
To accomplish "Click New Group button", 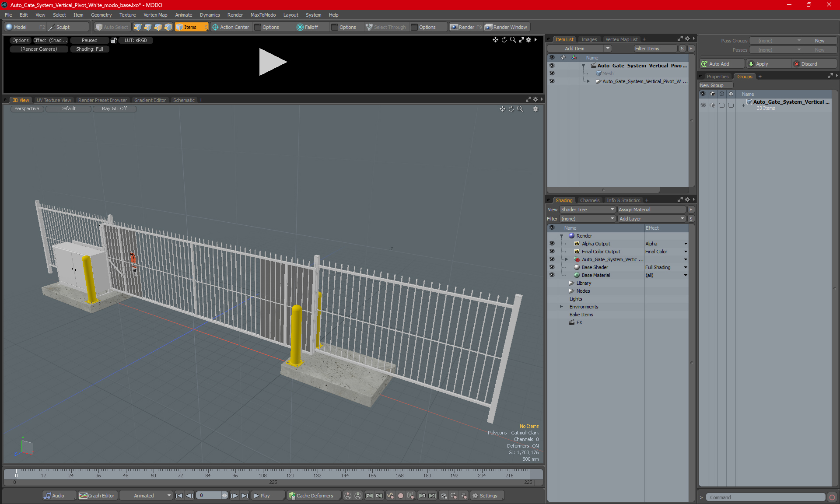I will (716, 85).
